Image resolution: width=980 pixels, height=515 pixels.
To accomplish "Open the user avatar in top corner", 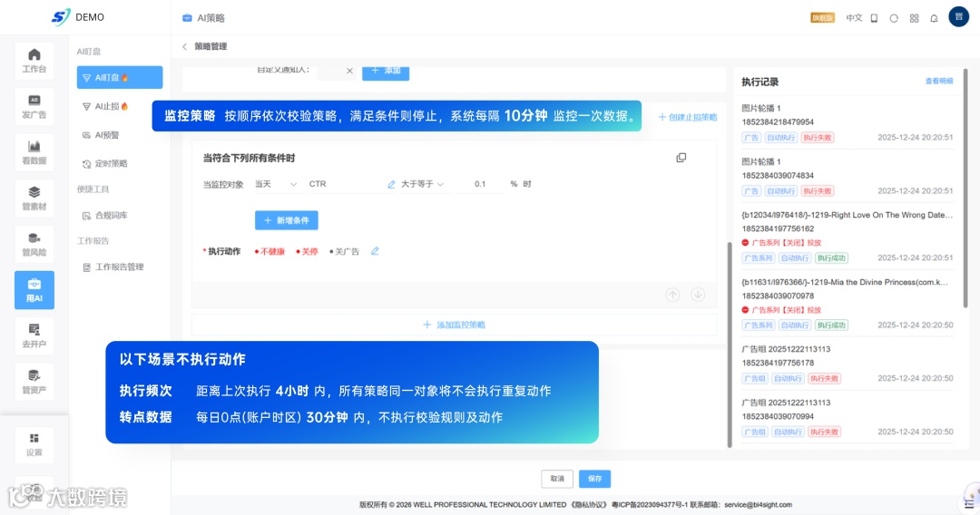I will click(x=959, y=17).
